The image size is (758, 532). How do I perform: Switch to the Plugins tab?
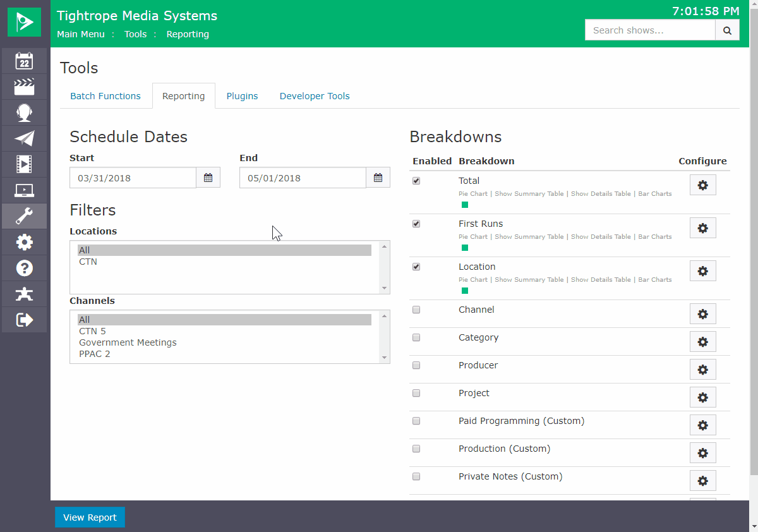pos(243,96)
